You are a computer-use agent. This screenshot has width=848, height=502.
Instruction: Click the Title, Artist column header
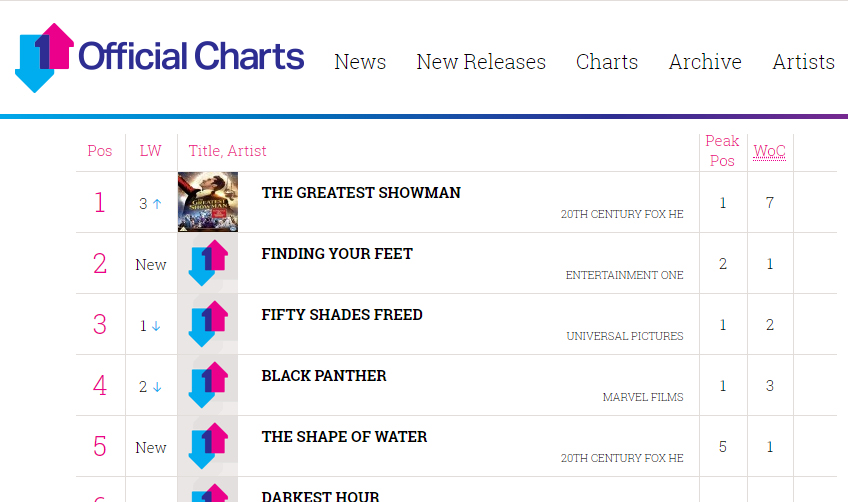228,151
